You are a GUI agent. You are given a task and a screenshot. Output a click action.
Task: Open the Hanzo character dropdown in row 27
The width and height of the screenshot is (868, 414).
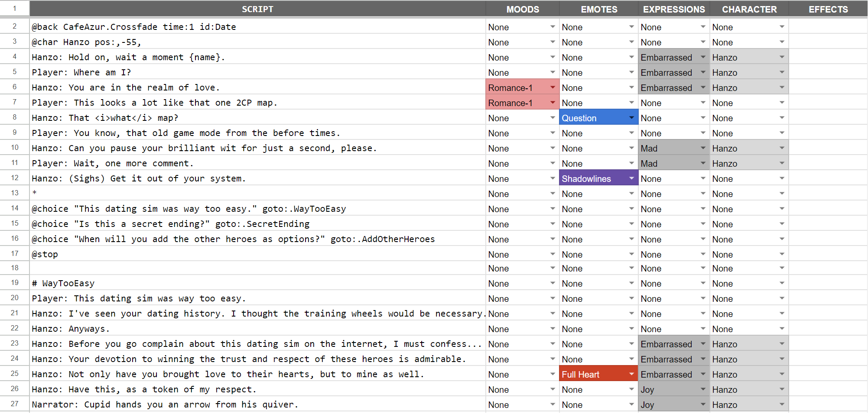click(x=782, y=404)
